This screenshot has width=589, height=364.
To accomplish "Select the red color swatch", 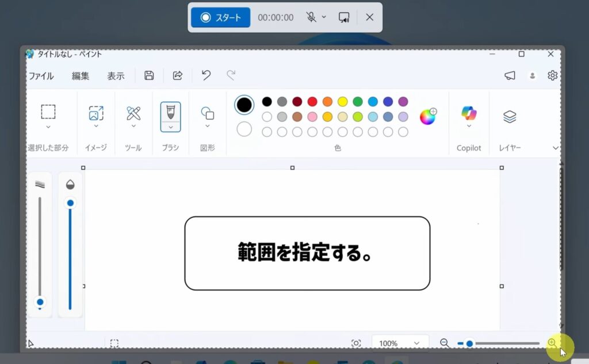I will pyautogui.click(x=311, y=102).
